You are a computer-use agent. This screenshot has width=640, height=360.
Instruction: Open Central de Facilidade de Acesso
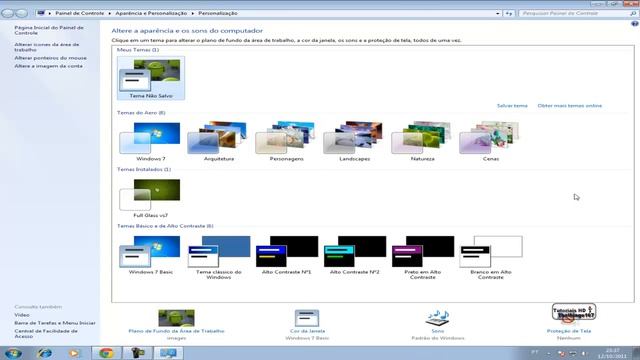click(46, 334)
